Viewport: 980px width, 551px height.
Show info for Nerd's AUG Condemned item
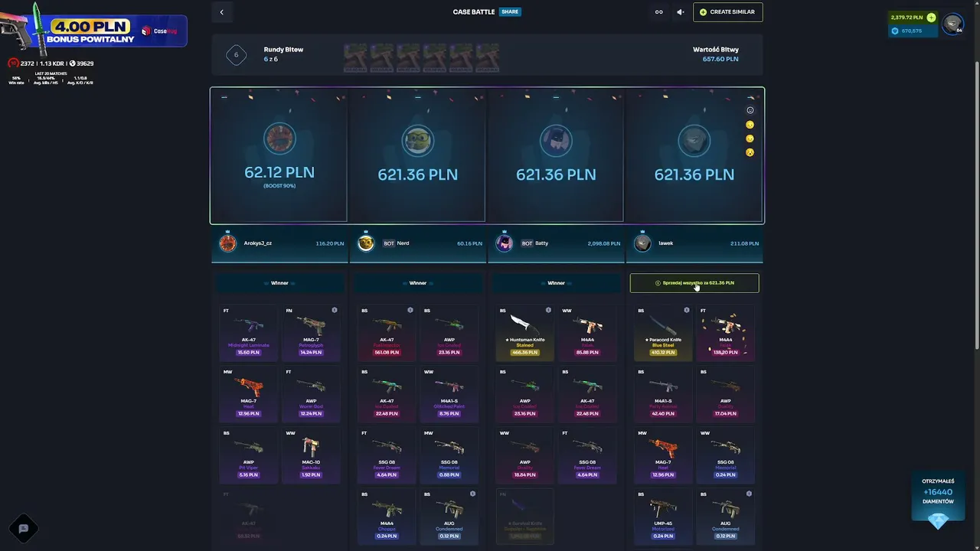click(472, 494)
